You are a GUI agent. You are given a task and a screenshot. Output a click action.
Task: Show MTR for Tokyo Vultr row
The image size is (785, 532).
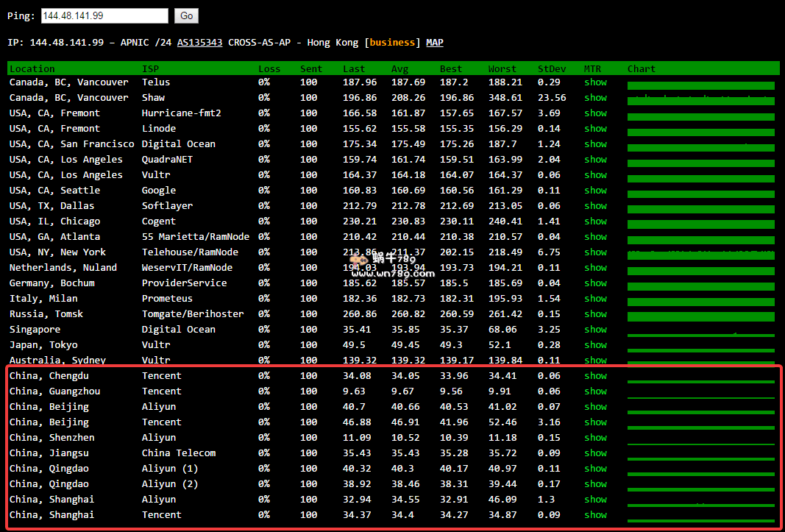pyautogui.click(x=595, y=345)
